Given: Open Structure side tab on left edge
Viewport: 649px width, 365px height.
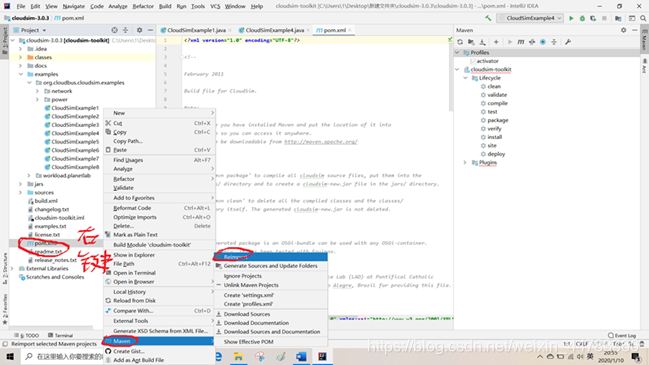Looking at the screenshot, I should point(5,269).
